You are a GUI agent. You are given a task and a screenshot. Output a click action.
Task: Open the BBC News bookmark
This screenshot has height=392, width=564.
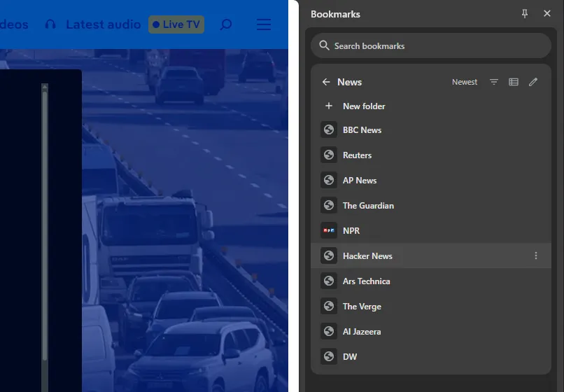click(430, 130)
